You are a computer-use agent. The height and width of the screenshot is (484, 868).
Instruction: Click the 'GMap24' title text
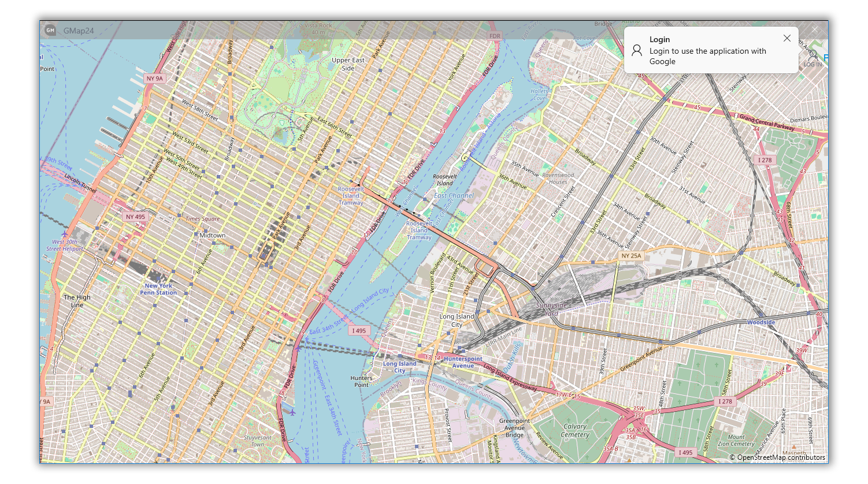tap(79, 31)
